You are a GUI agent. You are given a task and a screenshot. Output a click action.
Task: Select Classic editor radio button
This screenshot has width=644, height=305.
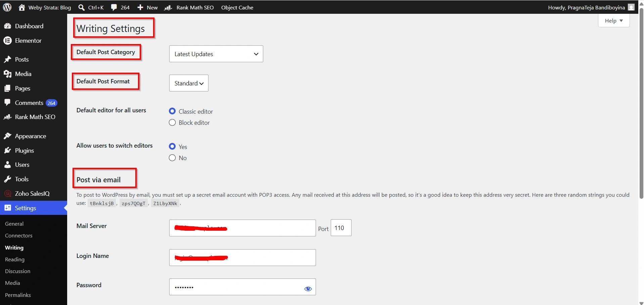click(x=172, y=111)
